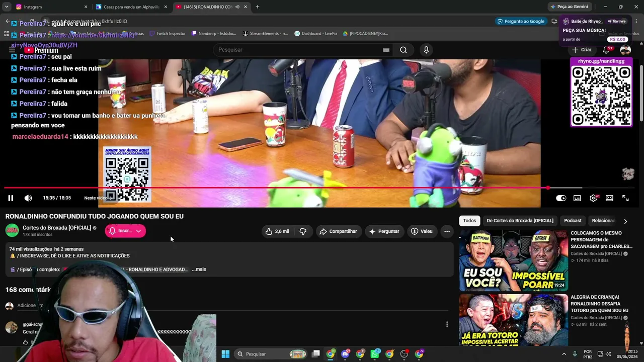
Task: Open Windows Task View
Action: click(315, 354)
